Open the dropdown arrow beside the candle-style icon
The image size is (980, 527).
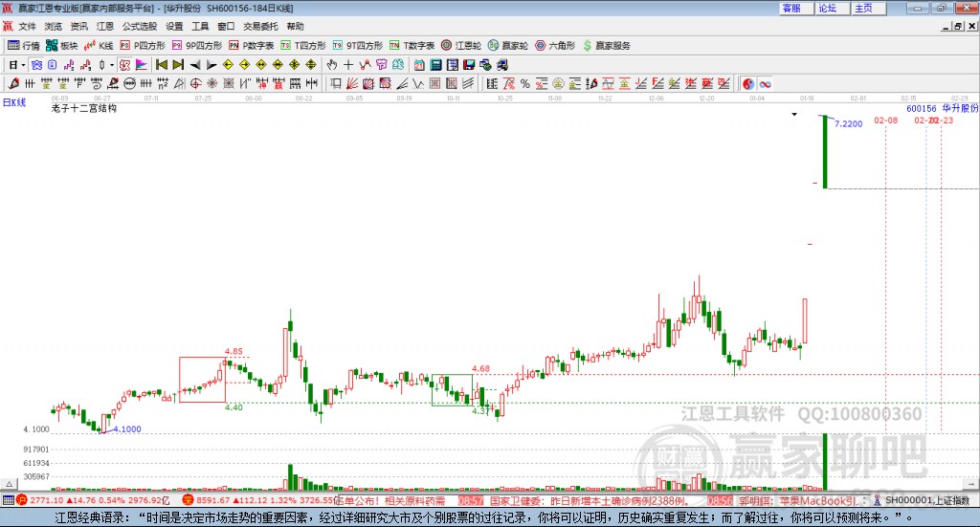(x=112, y=65)
